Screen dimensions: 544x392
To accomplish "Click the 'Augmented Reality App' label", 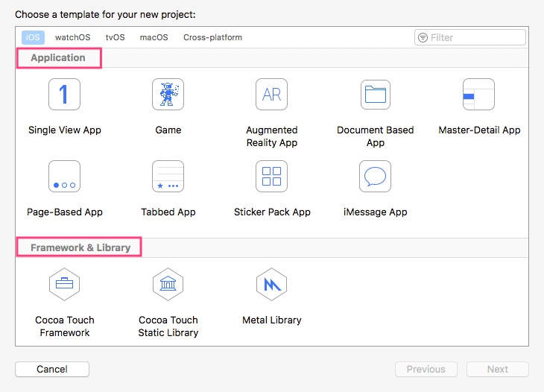I will 272,136.
